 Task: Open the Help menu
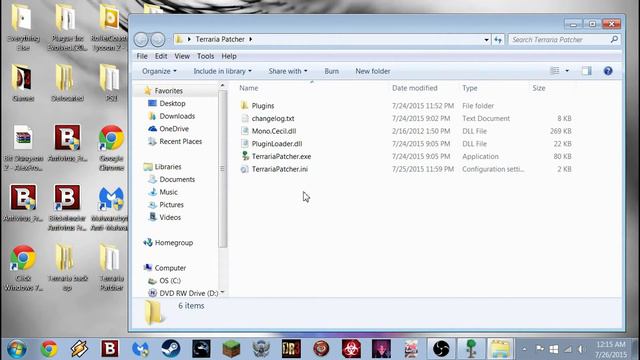[229, 56]
